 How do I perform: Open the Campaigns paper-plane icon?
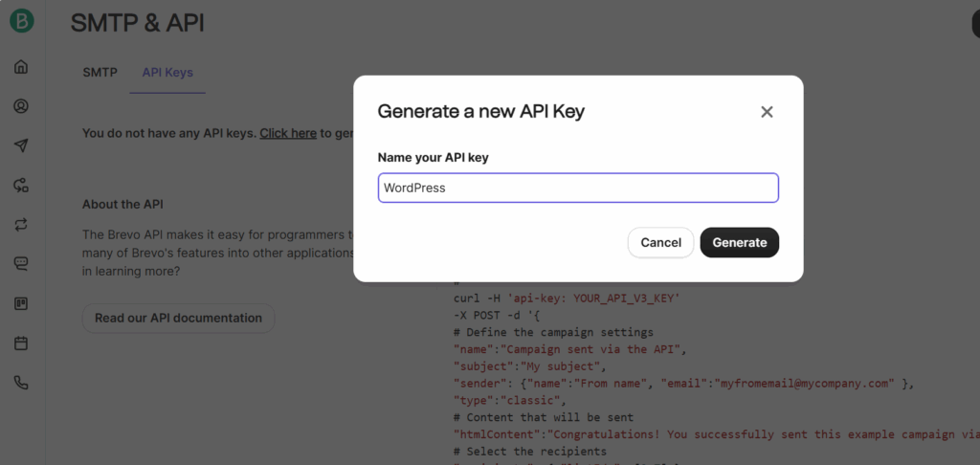click(x=21, y=145)
